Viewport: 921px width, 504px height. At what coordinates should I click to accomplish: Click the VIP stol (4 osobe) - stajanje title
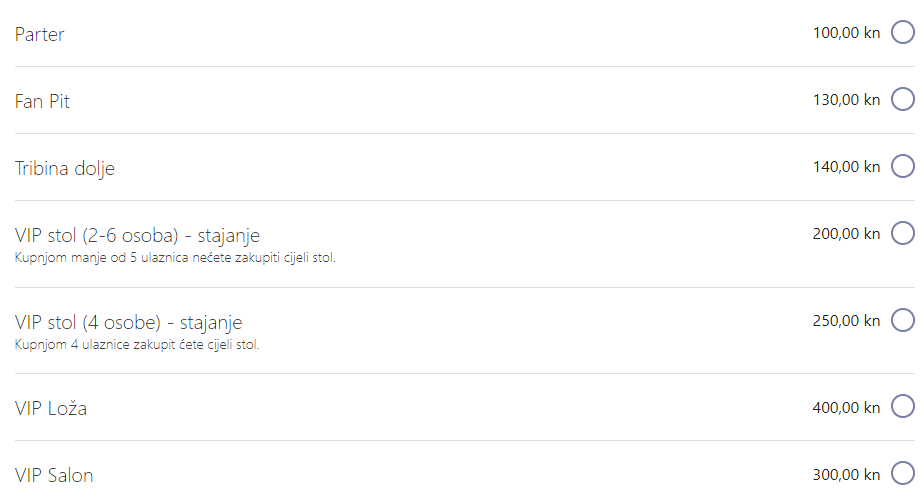(x=129, y=323)
